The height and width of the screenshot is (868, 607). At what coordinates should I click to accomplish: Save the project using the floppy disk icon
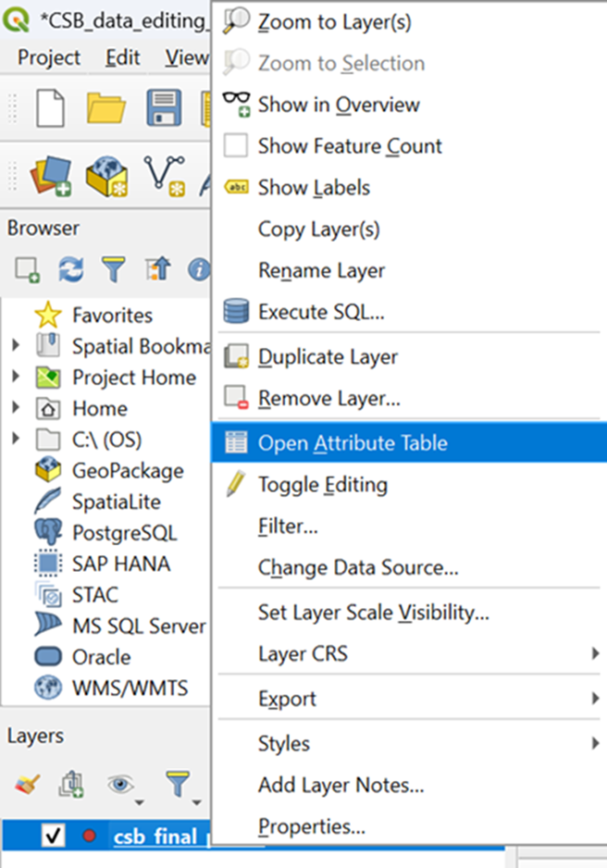point(164,108)
